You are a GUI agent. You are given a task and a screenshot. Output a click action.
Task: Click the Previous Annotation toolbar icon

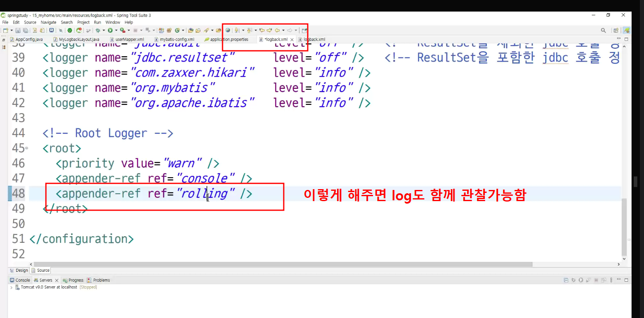tap(250, 30)
